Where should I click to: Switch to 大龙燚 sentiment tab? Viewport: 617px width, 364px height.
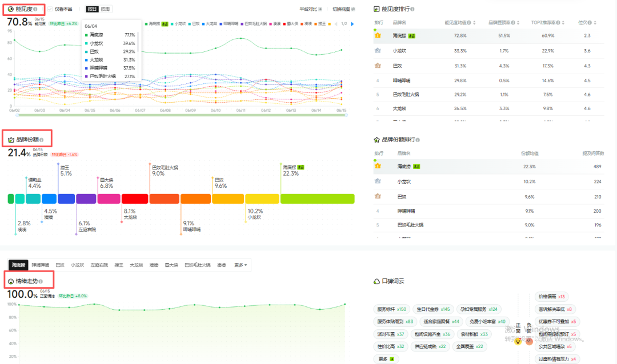point(136,265)
